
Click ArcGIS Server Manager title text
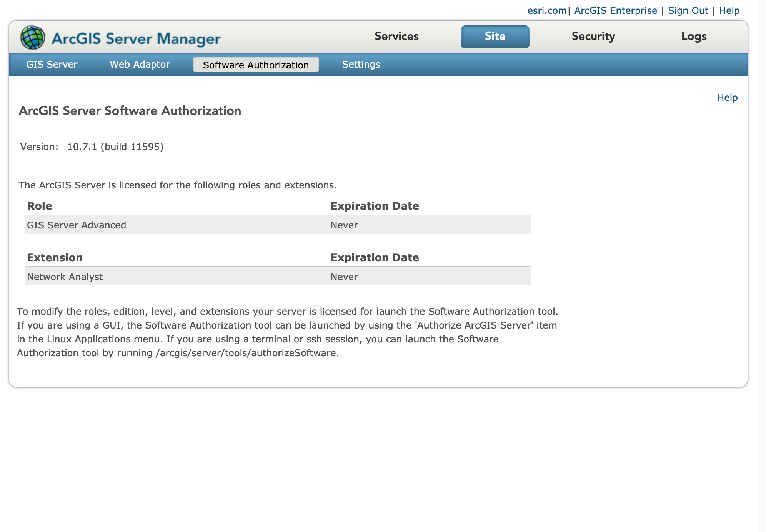point(136,39)
